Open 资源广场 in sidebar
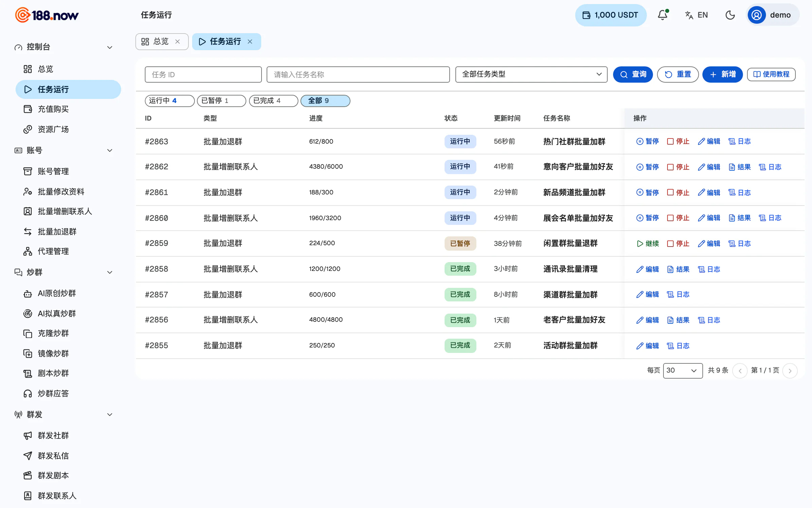The height and width of the screenshot is (508, 812). tap(68, 129)
